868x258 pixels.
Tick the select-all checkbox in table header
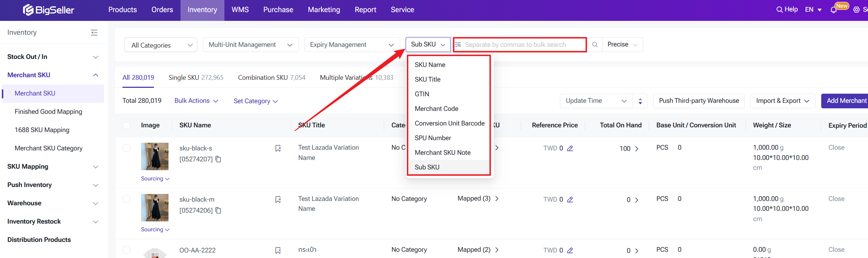[x=126, y=126]
